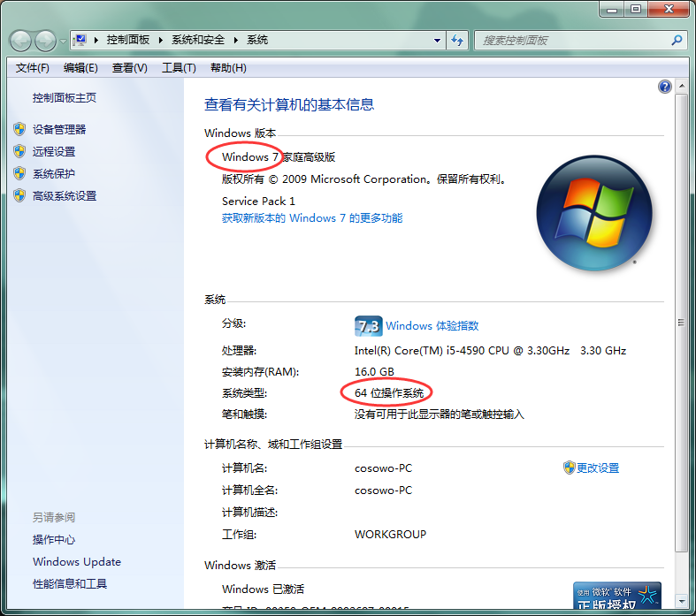Open 系统保护 link
Screen dimensions: 696x616
tap(54, 174)
